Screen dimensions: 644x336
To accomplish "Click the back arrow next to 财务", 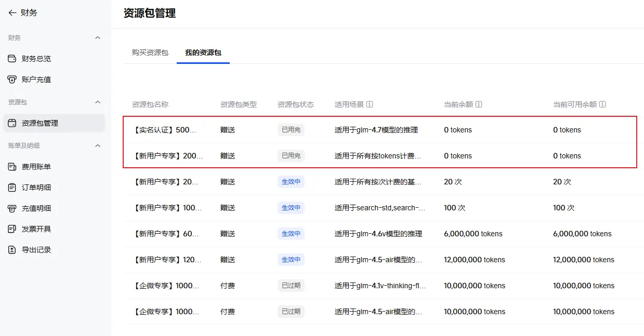I will tap(12, 13).
